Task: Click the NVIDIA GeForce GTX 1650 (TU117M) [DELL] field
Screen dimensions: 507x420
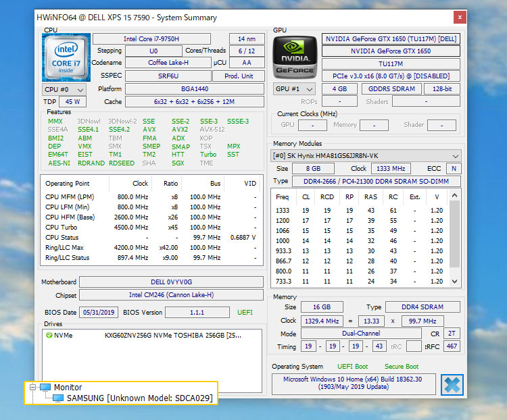Action: pos(391,38)
